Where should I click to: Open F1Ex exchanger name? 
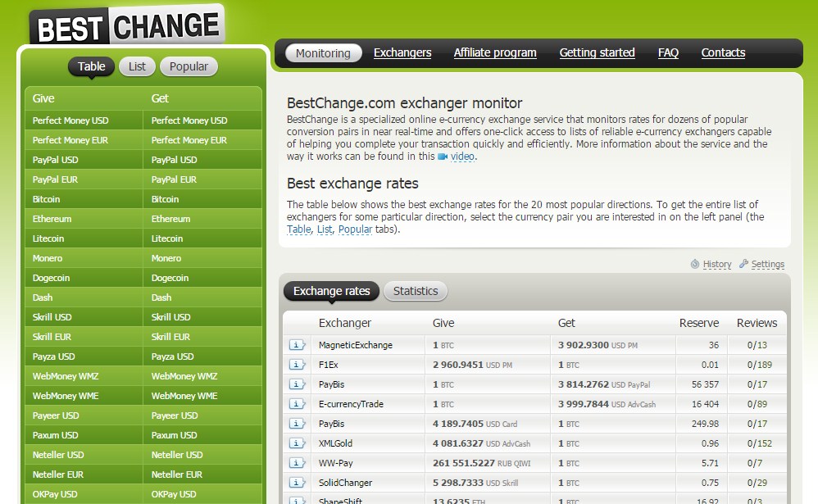pos(328,365)
